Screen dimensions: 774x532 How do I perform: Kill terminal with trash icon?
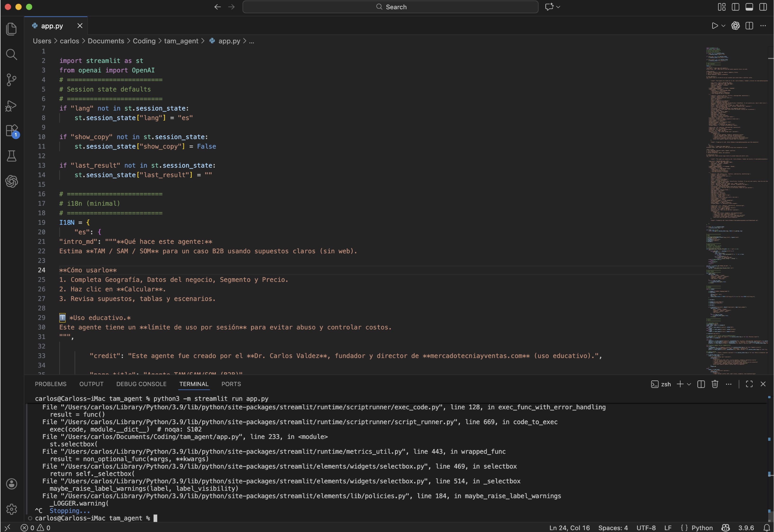point(715,384)
